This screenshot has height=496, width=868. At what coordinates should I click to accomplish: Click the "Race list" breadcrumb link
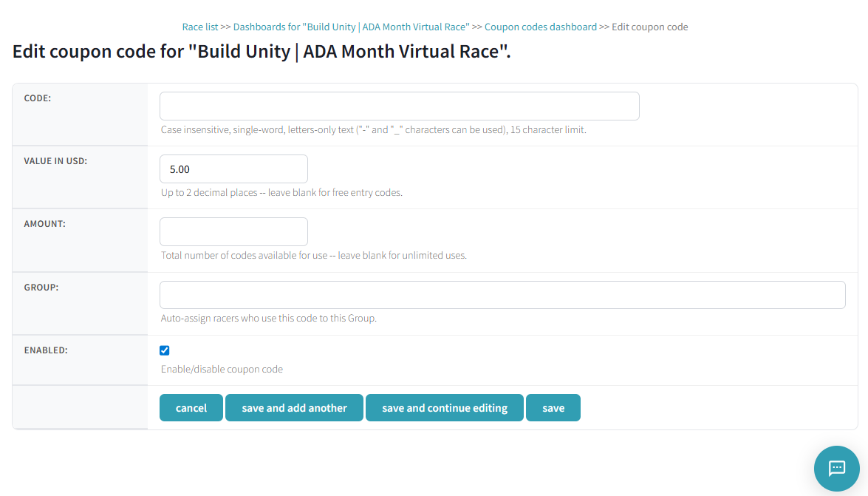199,27
